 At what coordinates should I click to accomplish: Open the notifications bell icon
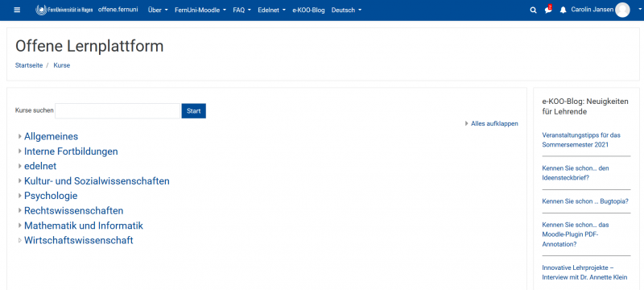point(563,10)
